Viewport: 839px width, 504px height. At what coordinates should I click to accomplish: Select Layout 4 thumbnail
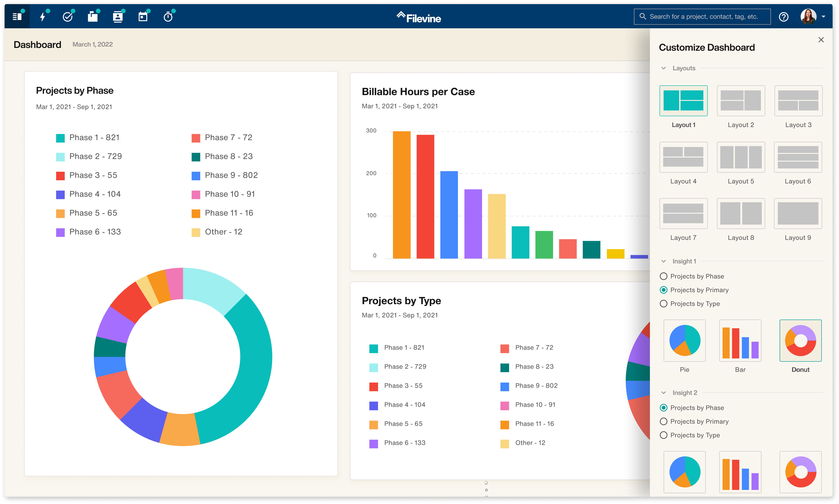(683, 157)
